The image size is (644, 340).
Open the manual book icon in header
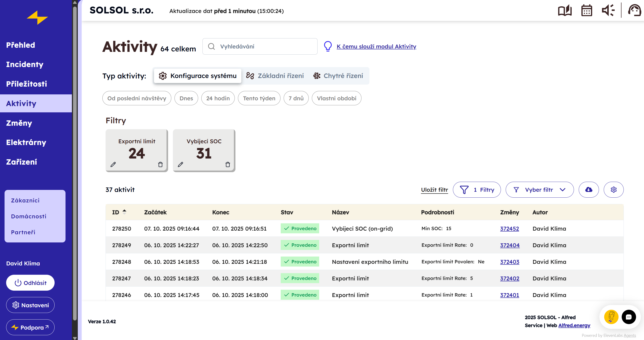565,11
